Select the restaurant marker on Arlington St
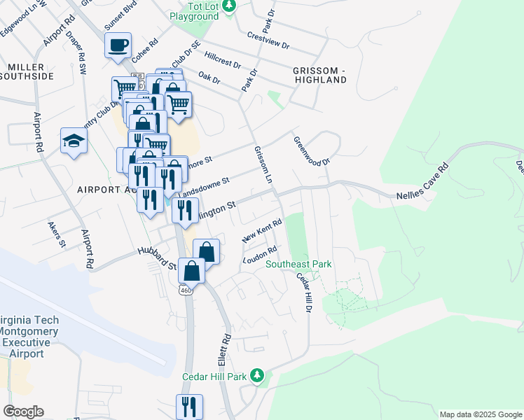 coord(185,211)
